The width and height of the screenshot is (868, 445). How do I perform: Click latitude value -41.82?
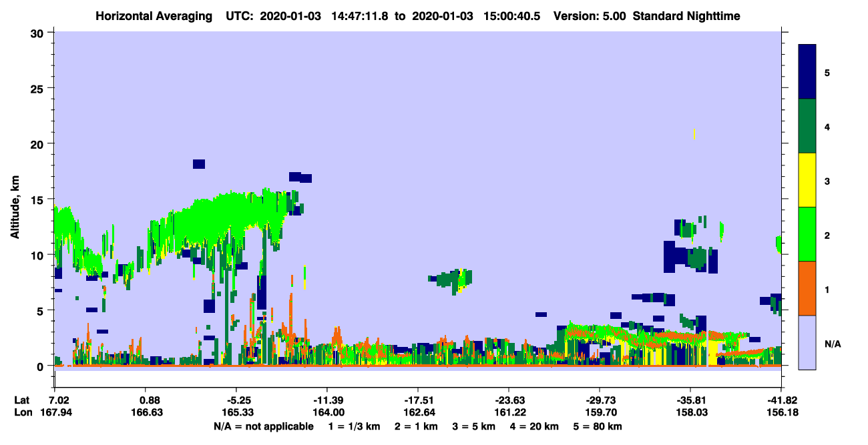784,400
